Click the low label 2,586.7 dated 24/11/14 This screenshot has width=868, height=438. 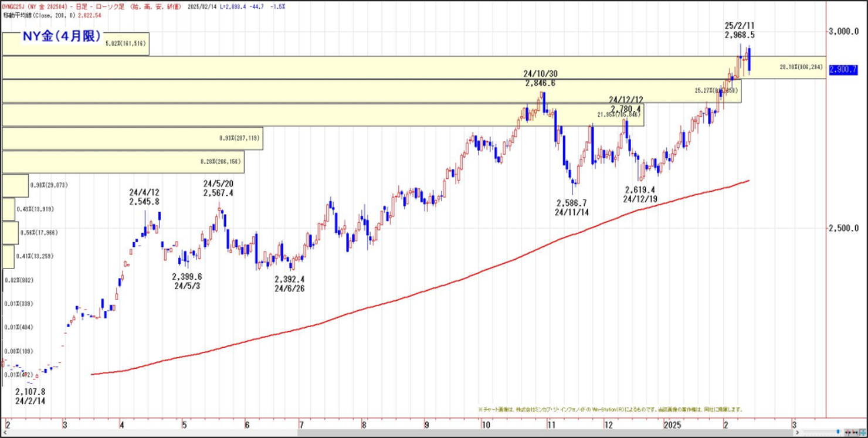tap(572, 207)
